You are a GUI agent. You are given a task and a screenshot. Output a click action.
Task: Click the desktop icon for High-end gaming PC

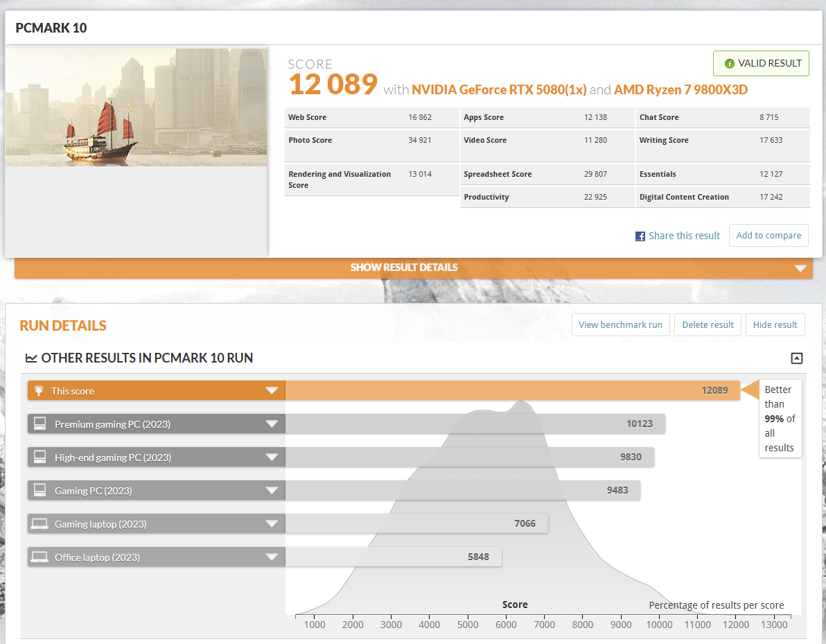point(39,457)
